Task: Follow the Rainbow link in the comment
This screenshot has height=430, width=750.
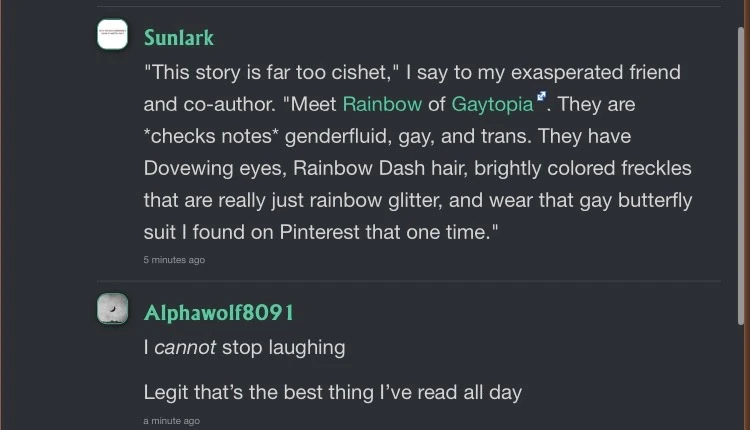Action: pyautogui.click(x=383, y=103)
